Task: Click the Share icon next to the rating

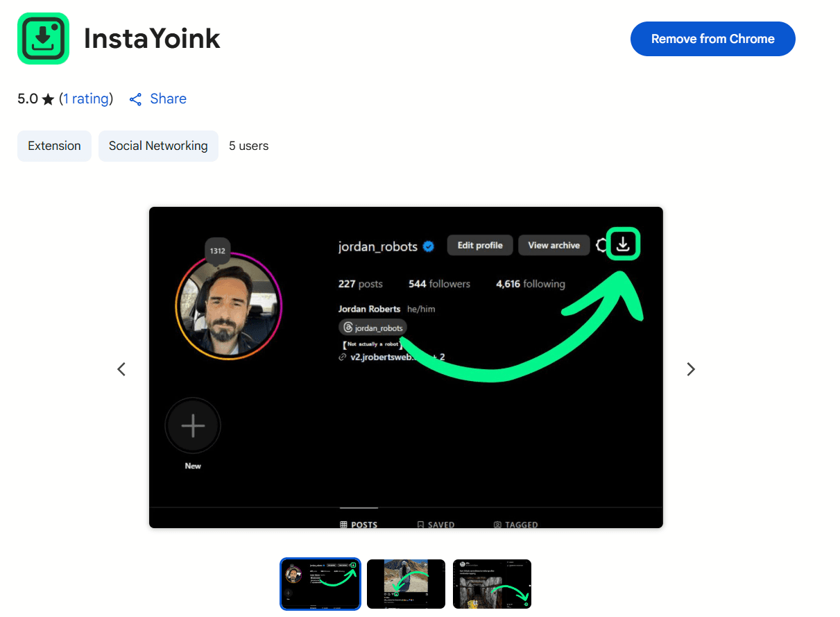Action: tap(135, 99)
